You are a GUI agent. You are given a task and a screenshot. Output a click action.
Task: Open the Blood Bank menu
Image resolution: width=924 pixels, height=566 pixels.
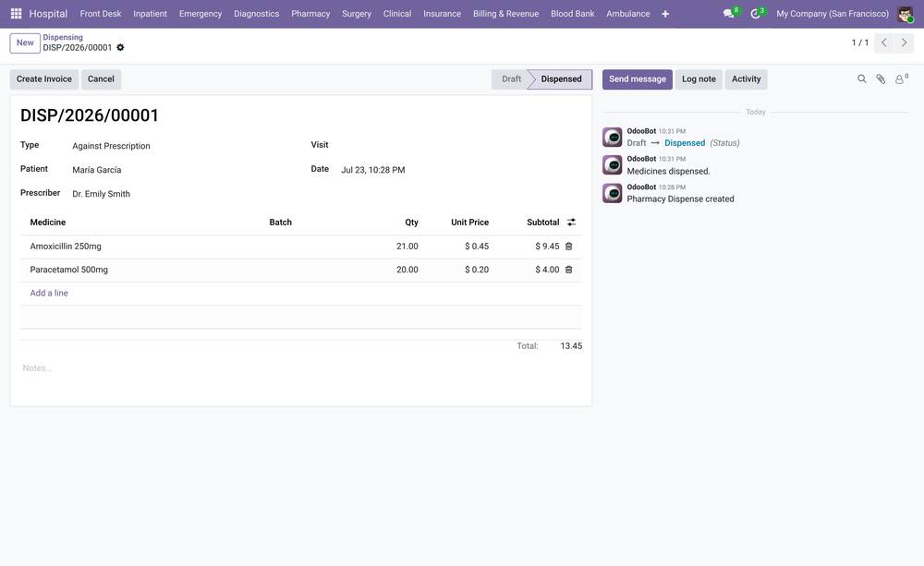(x=572, y=14)
